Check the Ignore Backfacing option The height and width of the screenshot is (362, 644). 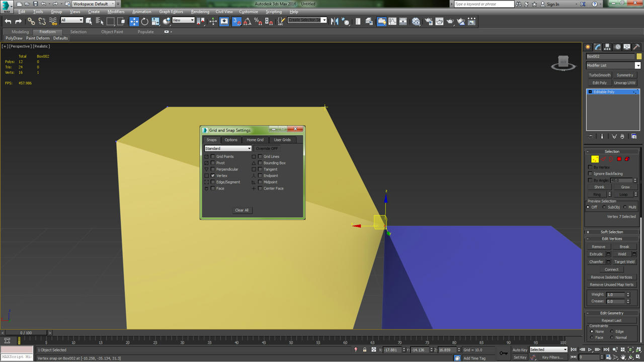pos(590,173)
